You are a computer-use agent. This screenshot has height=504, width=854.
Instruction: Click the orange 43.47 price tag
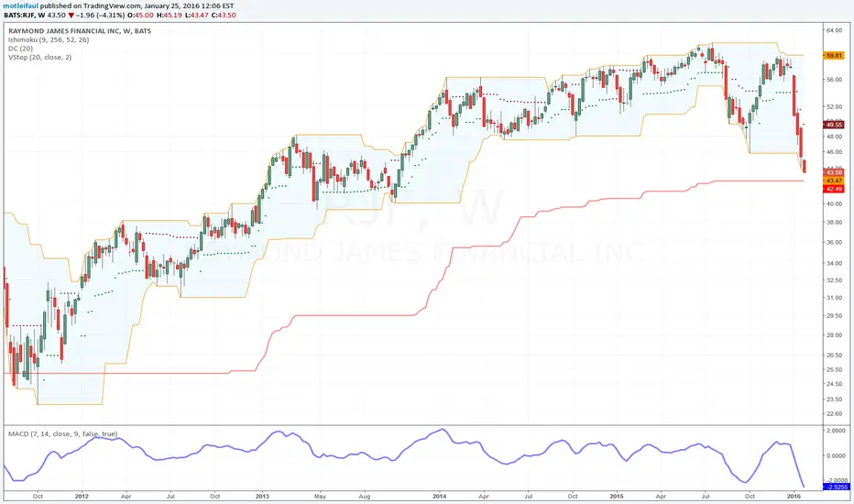coord(833,181)
